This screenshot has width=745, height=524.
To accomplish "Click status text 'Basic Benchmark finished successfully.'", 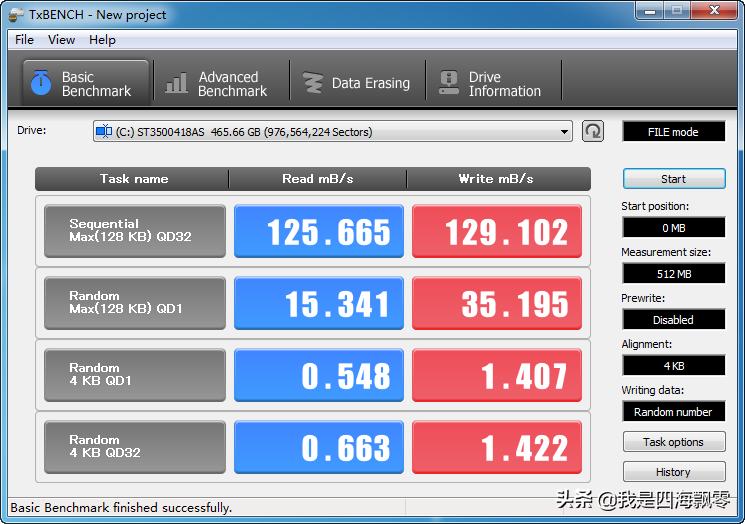I will point(121,508).
